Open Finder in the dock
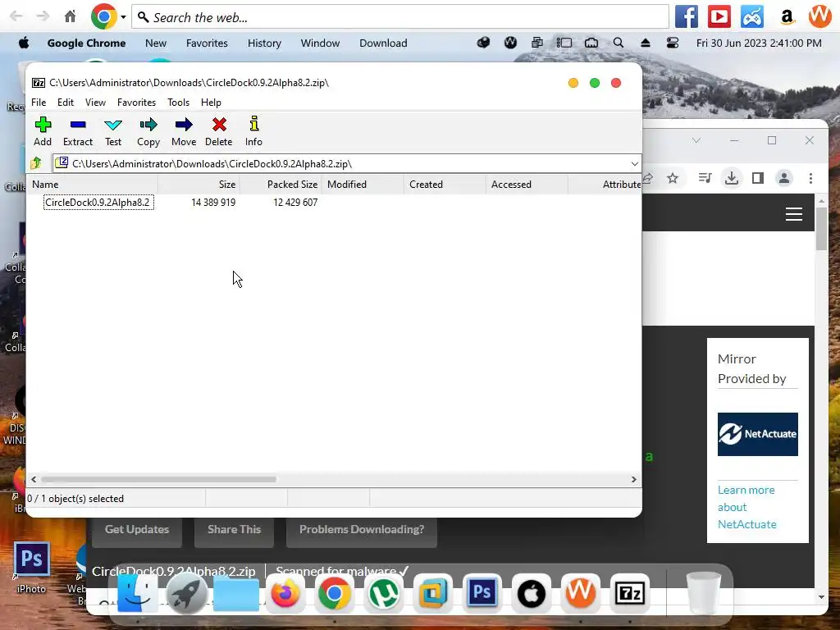Image resolution: width=840 pixels, height=630 pixels. 137,594
